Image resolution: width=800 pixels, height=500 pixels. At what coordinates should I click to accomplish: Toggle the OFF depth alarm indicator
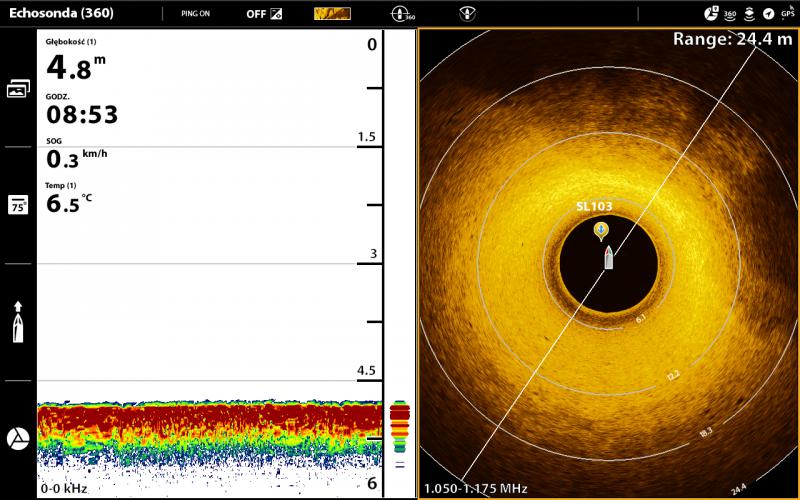point(266,14)
